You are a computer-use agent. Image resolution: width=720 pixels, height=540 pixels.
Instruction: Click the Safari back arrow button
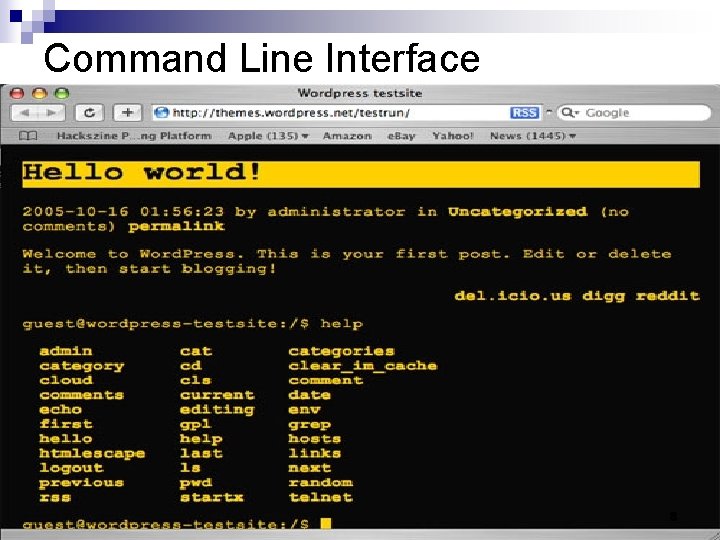(24, 113)
